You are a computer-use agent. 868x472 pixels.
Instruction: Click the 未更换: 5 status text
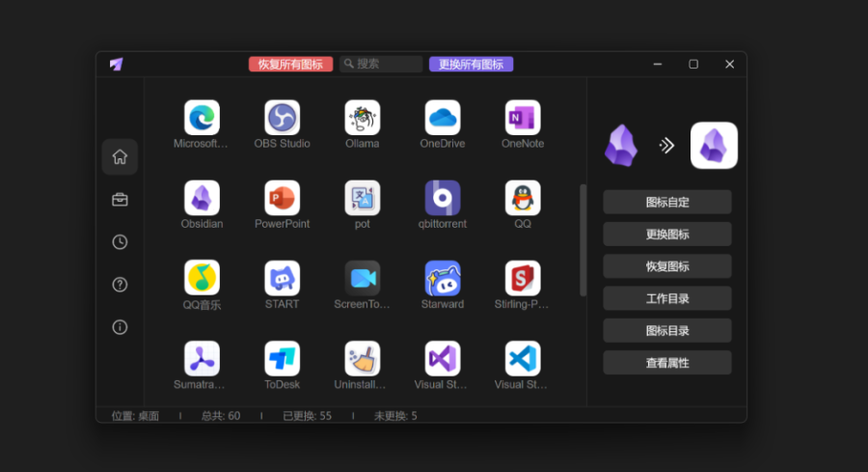(x=395, y=415)
